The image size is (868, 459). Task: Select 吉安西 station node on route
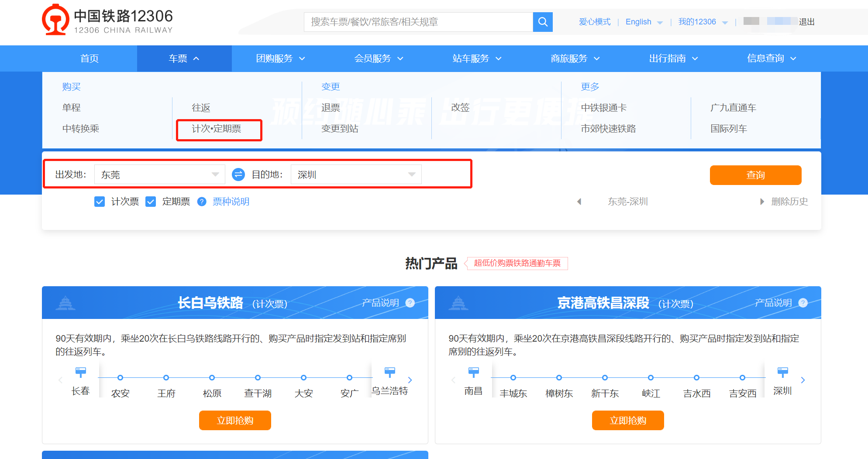(743, 377)
